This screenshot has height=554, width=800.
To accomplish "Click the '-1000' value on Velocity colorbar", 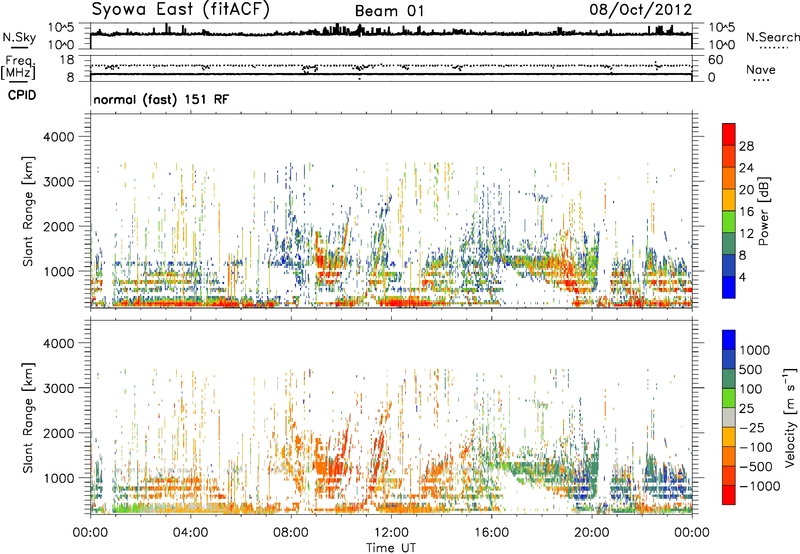I will tap(760, 486).
